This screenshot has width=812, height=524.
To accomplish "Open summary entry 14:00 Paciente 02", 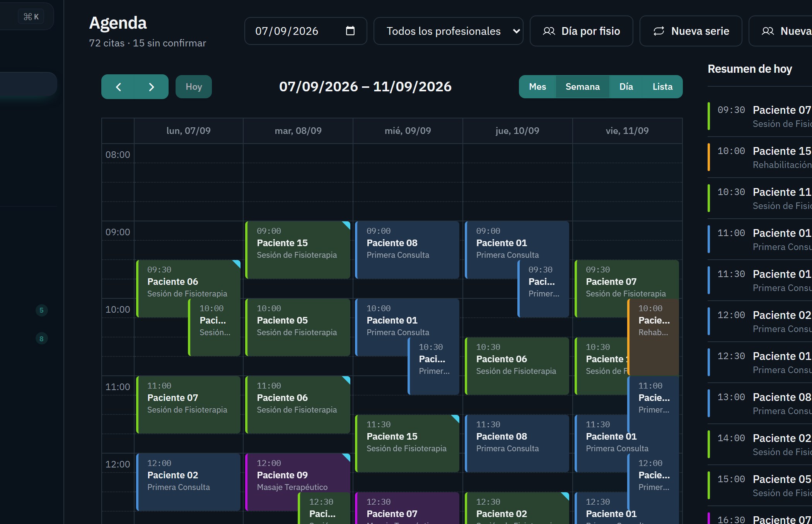I will point(760,444).
